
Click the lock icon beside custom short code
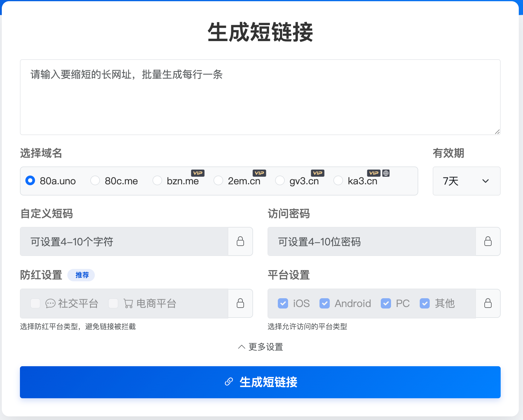coord(240,241)
